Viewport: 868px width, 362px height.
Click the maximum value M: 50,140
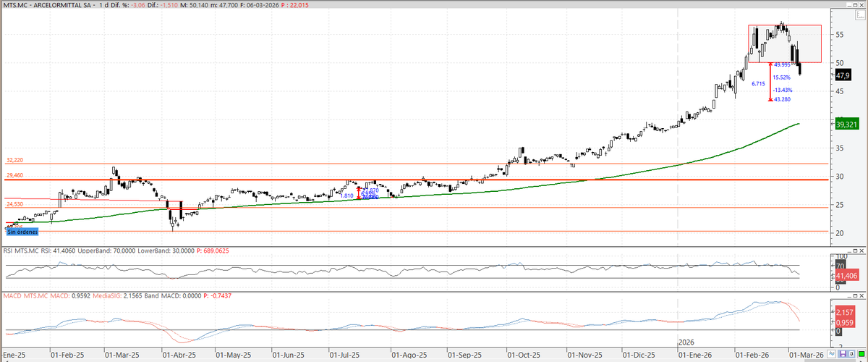[x=194, y=4]
